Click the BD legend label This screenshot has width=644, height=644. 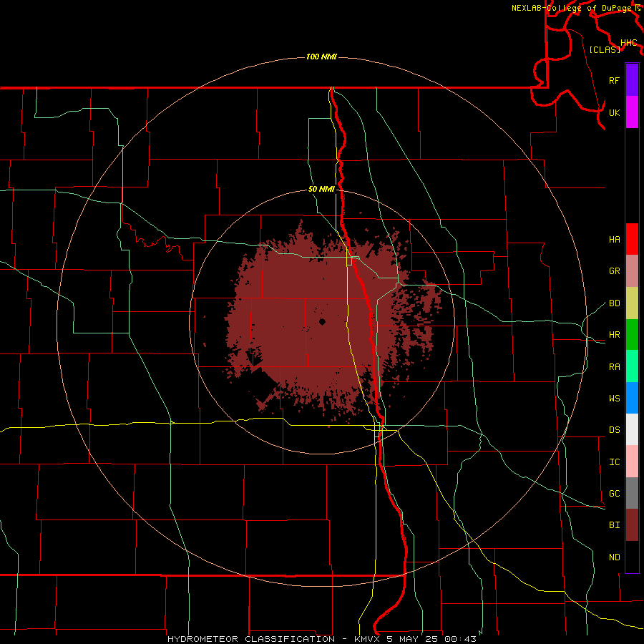pyautogui.click(x=614, y=303)
